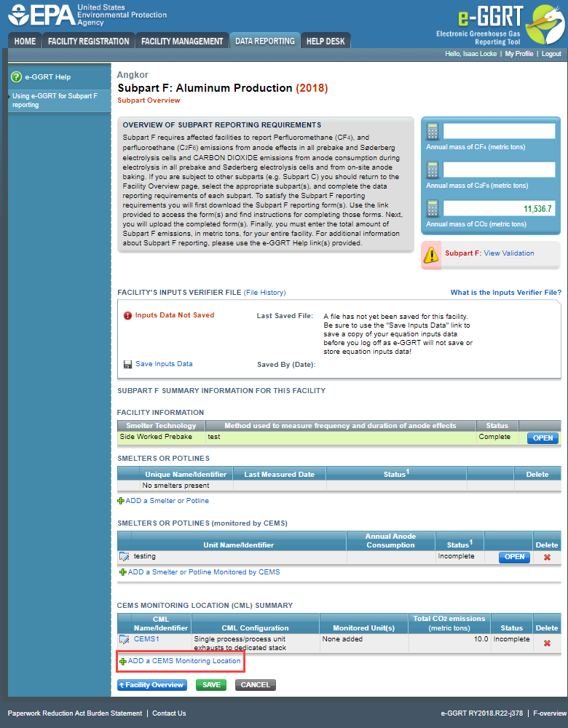The image size is (568, 728).
Task: Open Using e-GGRT for Subpart F reporting
Action: [x=55, y=100]
